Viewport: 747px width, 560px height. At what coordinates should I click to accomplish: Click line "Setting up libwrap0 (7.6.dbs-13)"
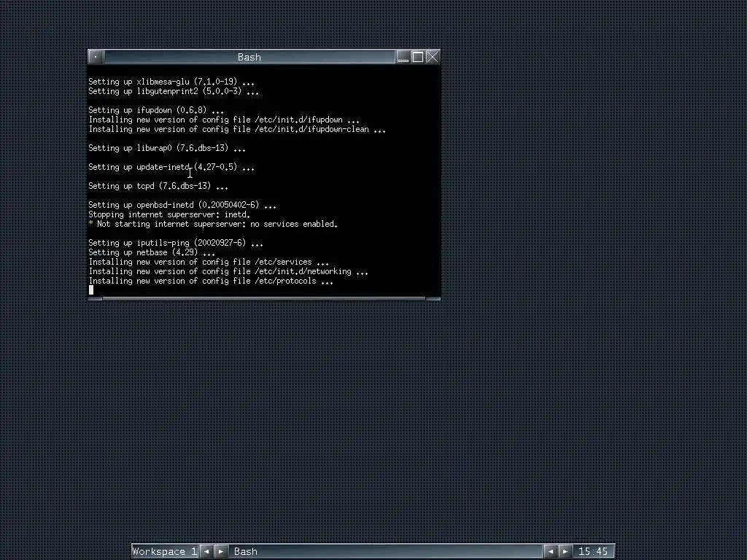[x=167, y=149]
